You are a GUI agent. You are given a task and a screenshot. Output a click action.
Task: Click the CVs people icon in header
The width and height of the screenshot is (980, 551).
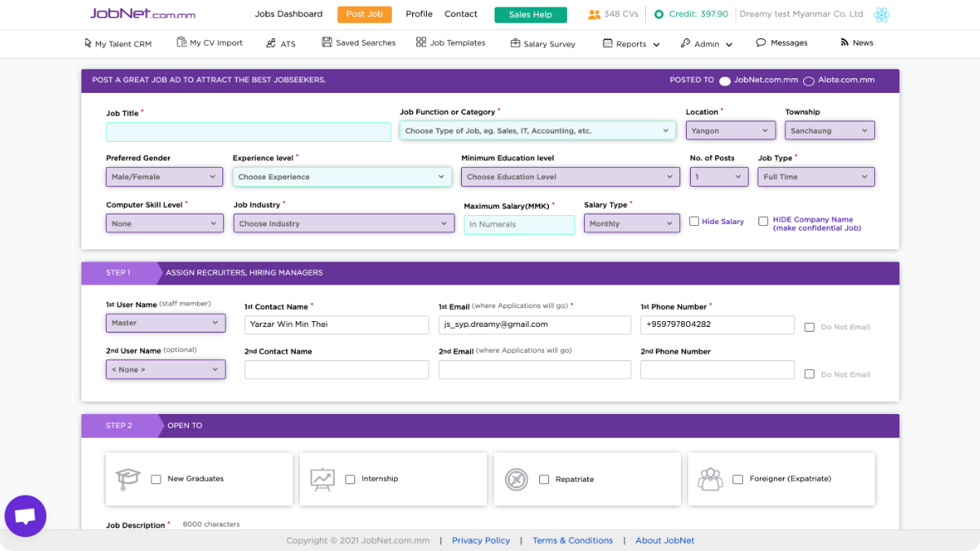(x=594, y=15)
